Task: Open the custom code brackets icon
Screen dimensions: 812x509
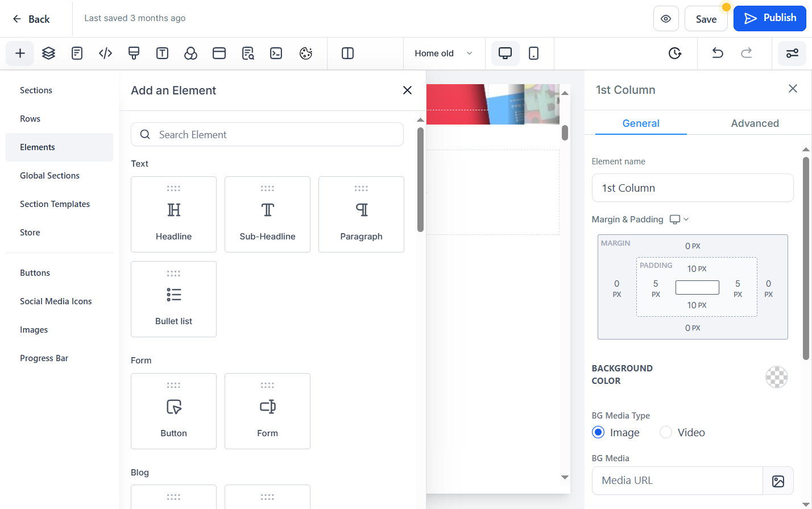Action: (x=105, y=53)
